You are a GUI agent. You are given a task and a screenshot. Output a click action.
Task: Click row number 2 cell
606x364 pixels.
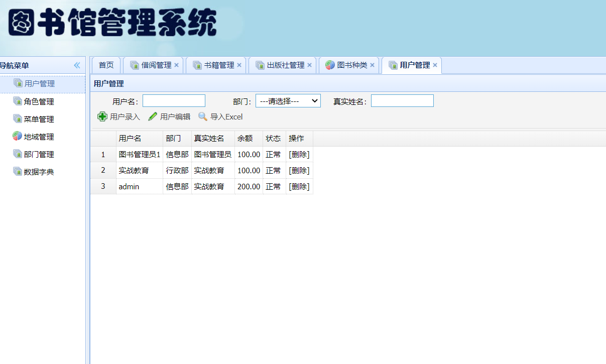103,170
